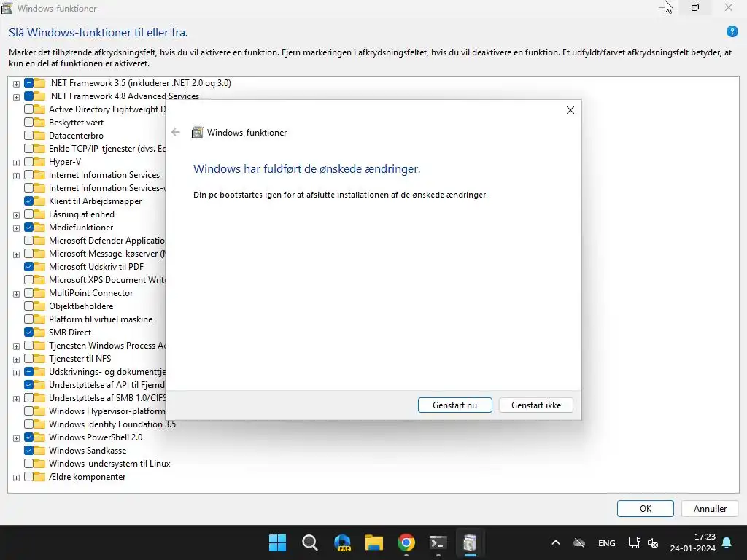Screen dimensions: 747x560
Task: Click the muted volume tray icon
Action: [653, 542]
